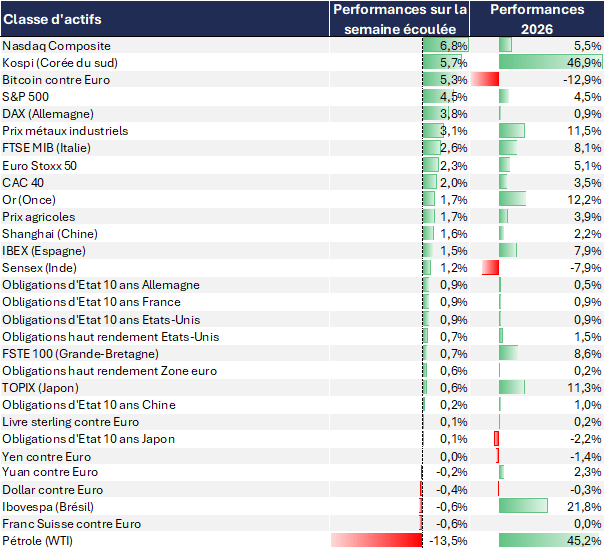The width and height of the screenshot is (605, 550).
Task: Click S&P 500 weekly value 4,5%
Action: tap(454, 96)
